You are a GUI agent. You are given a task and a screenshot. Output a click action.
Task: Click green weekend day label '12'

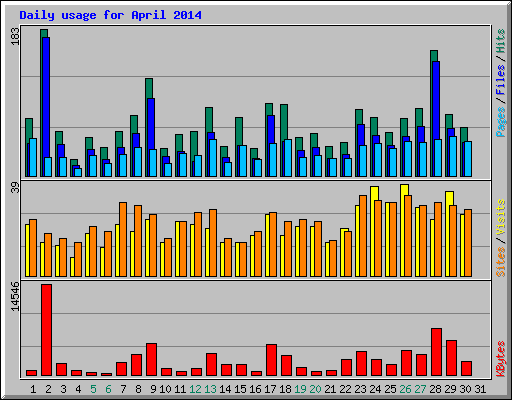pos(195,389)
